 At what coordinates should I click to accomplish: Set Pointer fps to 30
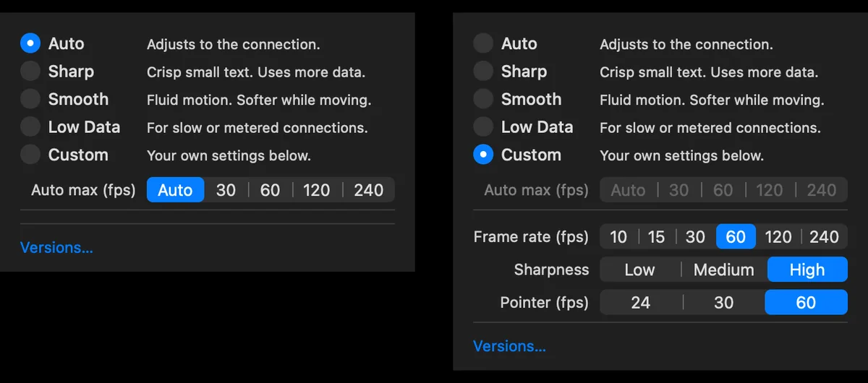[724, 303]
